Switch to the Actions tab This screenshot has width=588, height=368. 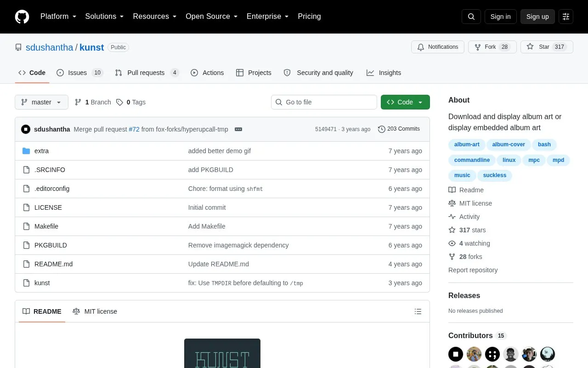click(x=207, y=73)
